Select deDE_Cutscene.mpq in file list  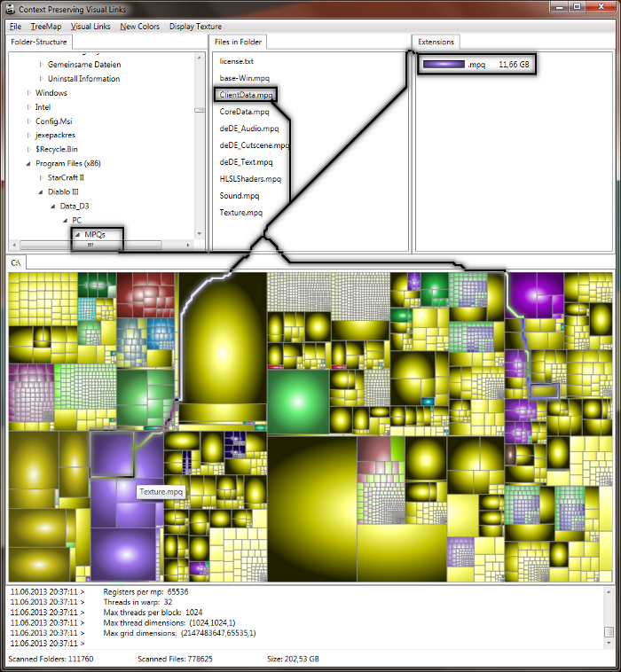(x=254, y=145)
